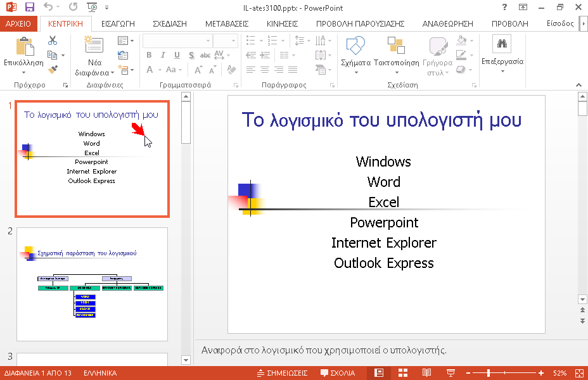This screenshot has width=588, height=380.
Task: Toggle italic formatting
Action: point(163,55)
